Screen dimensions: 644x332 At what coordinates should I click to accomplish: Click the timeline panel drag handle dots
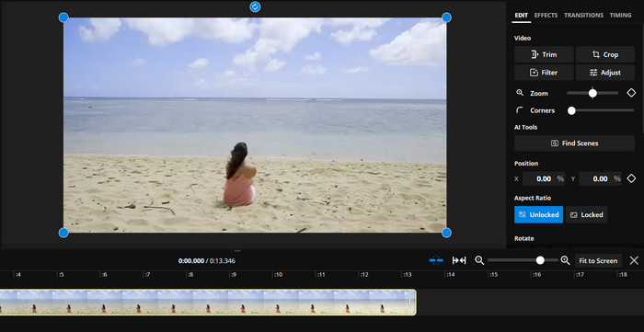pos(237,250)
